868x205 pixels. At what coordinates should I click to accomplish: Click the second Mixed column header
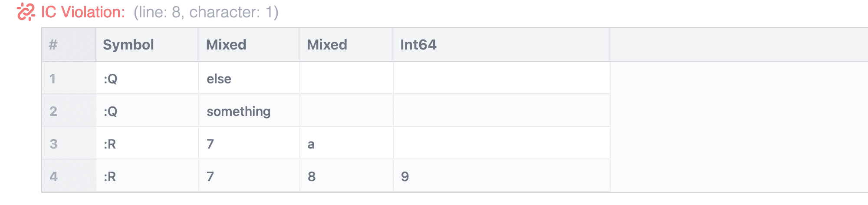327,45
